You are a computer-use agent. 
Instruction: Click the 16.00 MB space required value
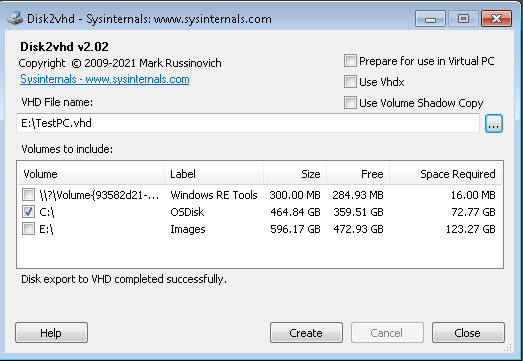tap(473, 195)
